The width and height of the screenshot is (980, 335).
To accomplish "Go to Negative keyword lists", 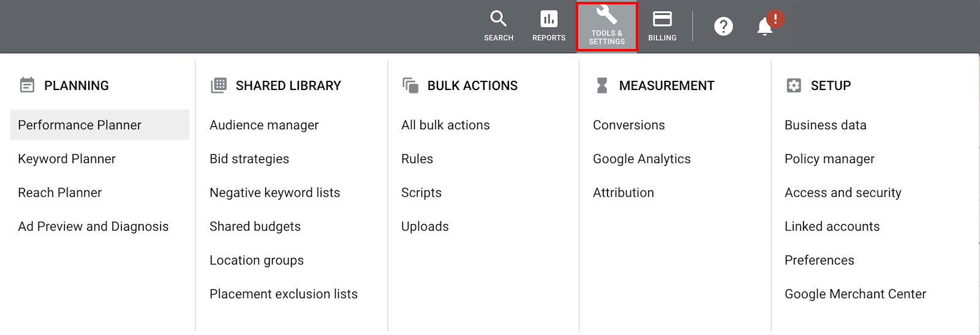I will [x=274, y=192].
